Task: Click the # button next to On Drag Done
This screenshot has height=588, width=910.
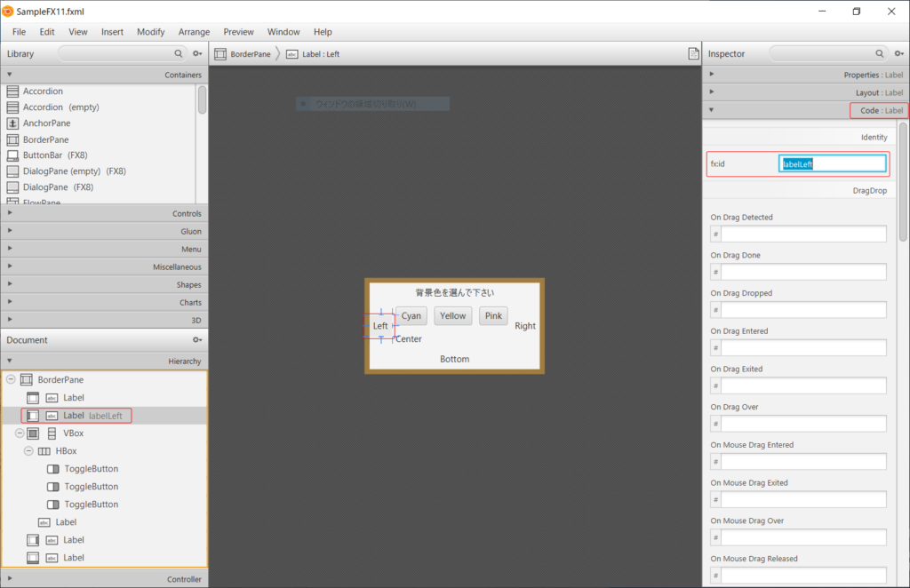Action: pyautogui.click(x=717, y=271)
